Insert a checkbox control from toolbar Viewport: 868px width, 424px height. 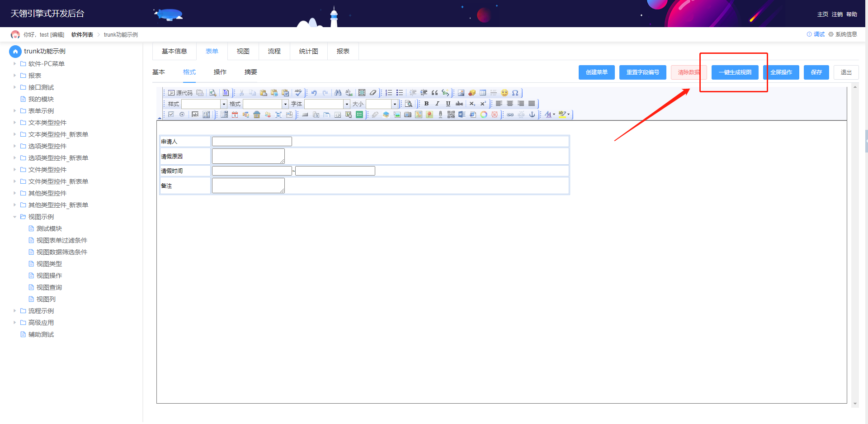[x=171, y=114]
